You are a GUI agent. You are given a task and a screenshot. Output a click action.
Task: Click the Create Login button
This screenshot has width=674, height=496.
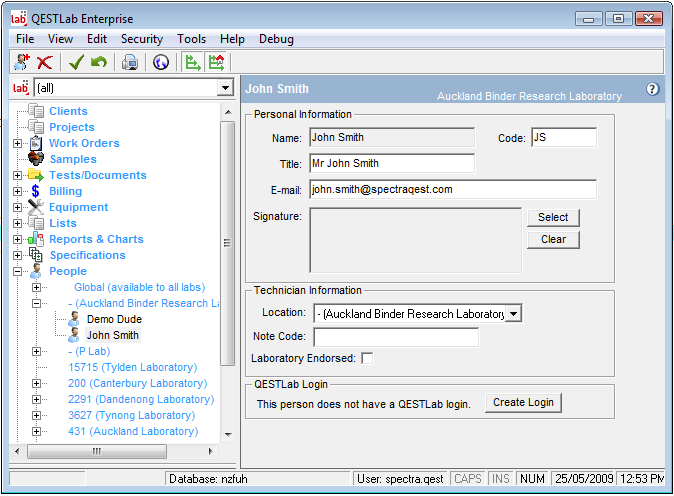524,402
